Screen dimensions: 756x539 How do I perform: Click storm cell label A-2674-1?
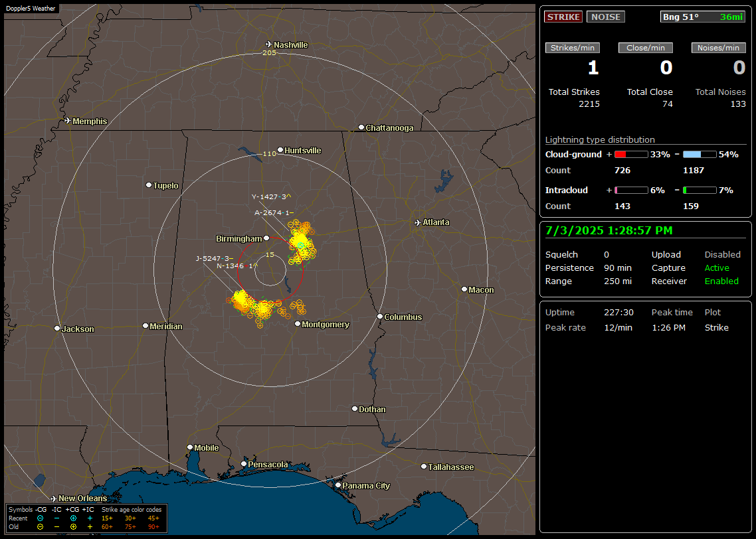274,212
